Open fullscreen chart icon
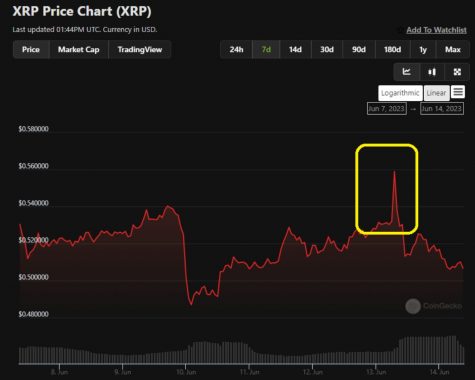475x380 pixels. click(457, 72)
